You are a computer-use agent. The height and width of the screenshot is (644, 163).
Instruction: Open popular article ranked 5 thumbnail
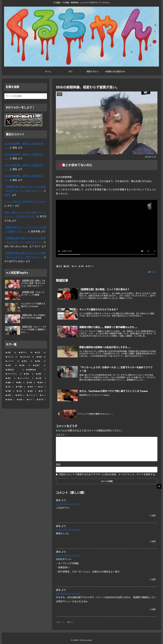[12, 330]
